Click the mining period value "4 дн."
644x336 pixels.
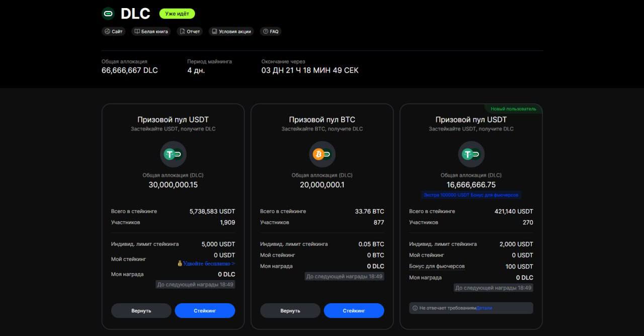click(x=196, y=71)
